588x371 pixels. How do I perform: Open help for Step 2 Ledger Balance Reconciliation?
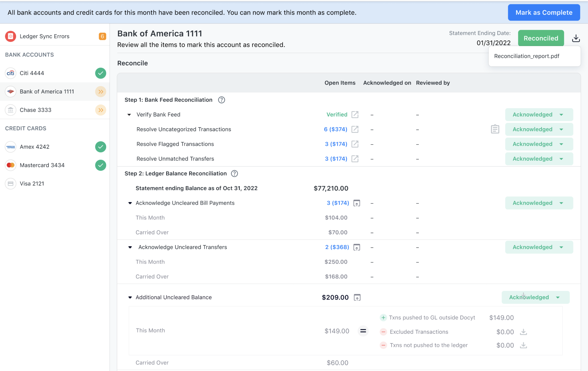pos(234,173)
